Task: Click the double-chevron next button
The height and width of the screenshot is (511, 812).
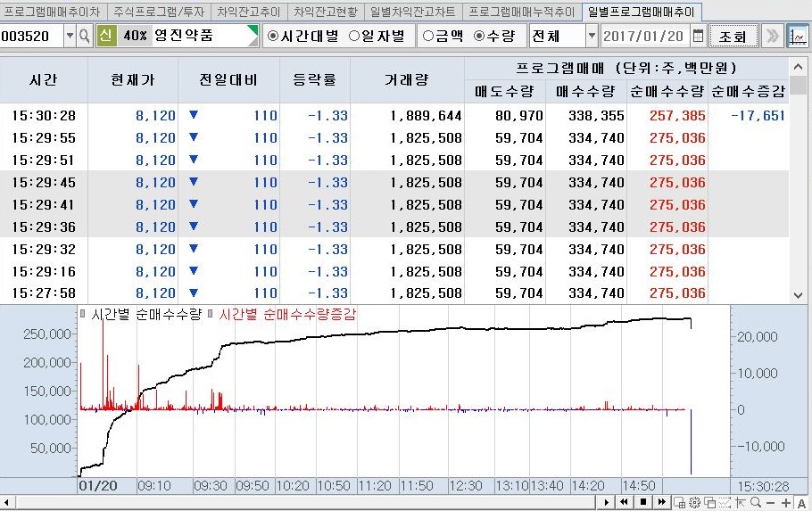Action: click(772, 36)
